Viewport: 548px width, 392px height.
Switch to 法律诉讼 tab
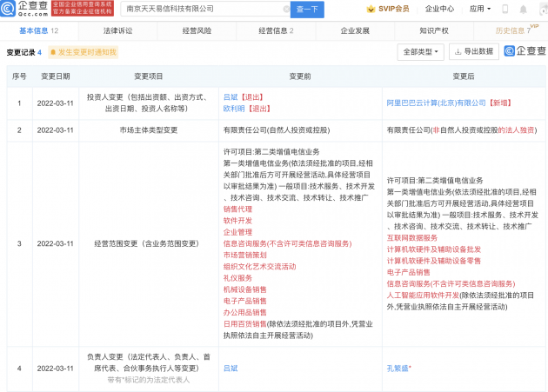[117, 30]
